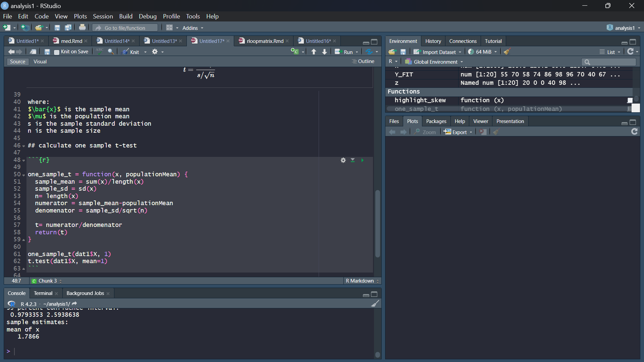Save the Untitled17 document using the editor toolbar
Image resolution: width=644 pixels, height=362 pixels.
pyautogui.click(x=47, y=52)
